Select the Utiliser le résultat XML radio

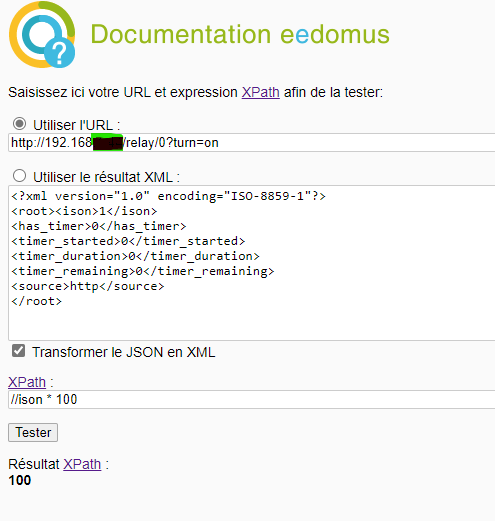(19, 176)
